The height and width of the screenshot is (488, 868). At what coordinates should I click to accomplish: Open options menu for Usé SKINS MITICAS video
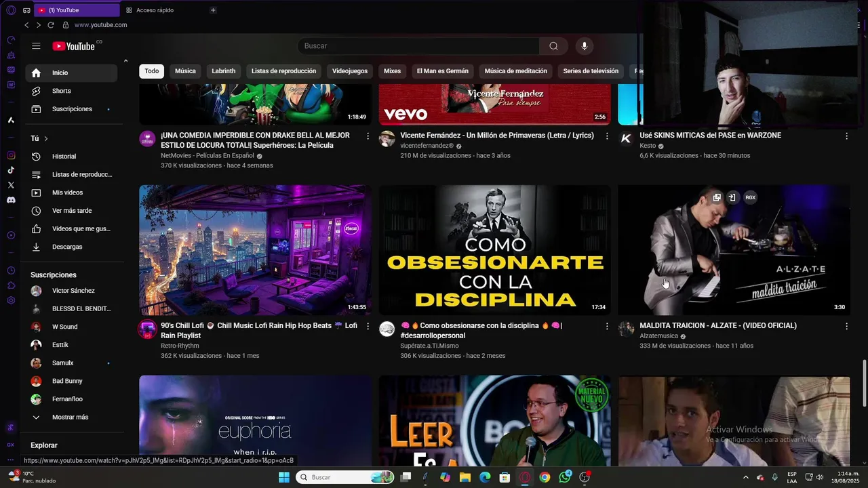tap(846, 136)
